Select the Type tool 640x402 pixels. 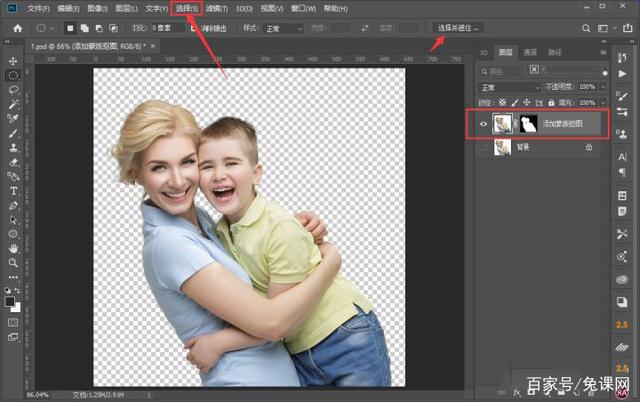tap(13, 191)
